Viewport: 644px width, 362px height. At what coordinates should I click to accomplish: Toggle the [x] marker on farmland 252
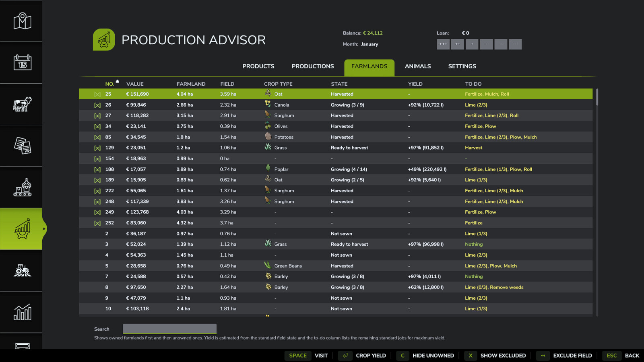[97, 223]
